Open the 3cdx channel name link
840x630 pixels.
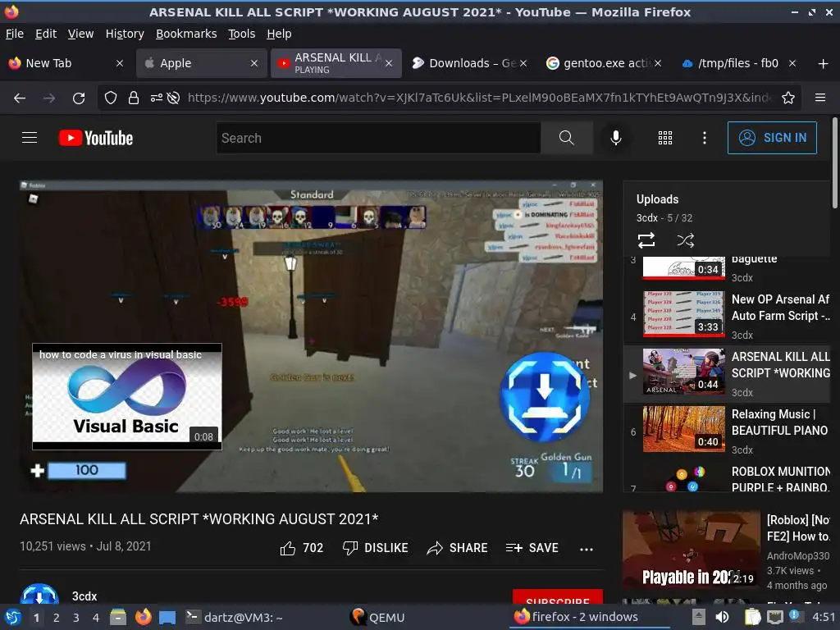tap(84, 596)
